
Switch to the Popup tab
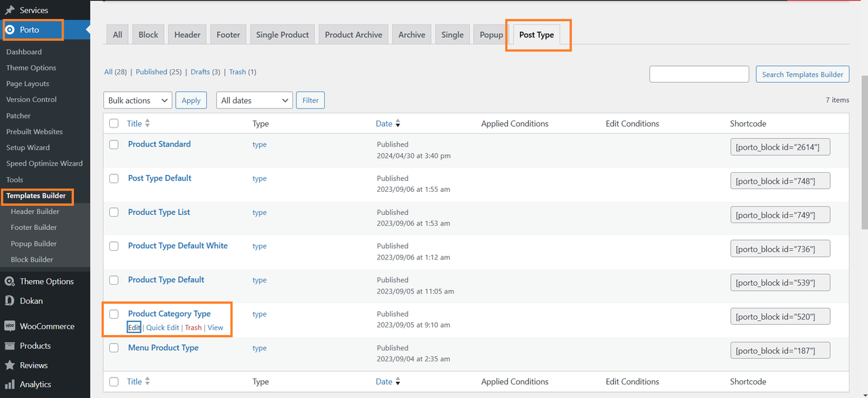pyautogui.click(x=492, y=35)
